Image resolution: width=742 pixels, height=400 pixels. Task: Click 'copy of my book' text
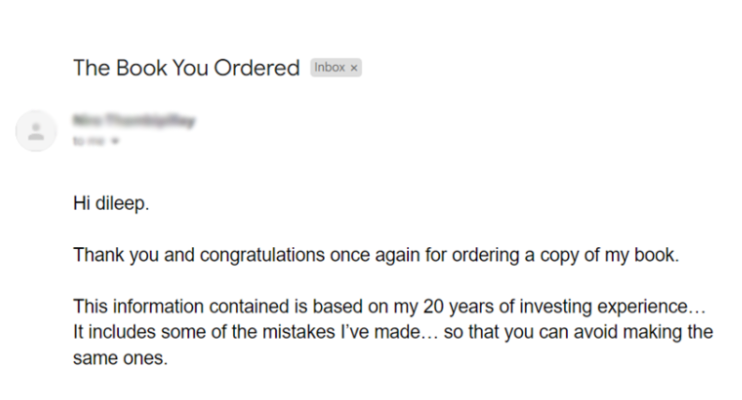tap(619, 255)
